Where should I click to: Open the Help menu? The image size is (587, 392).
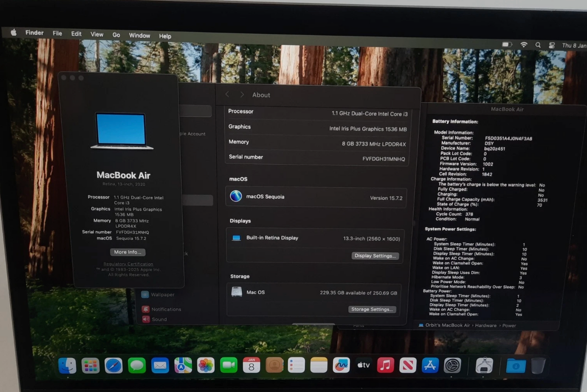tap(165, 36)
